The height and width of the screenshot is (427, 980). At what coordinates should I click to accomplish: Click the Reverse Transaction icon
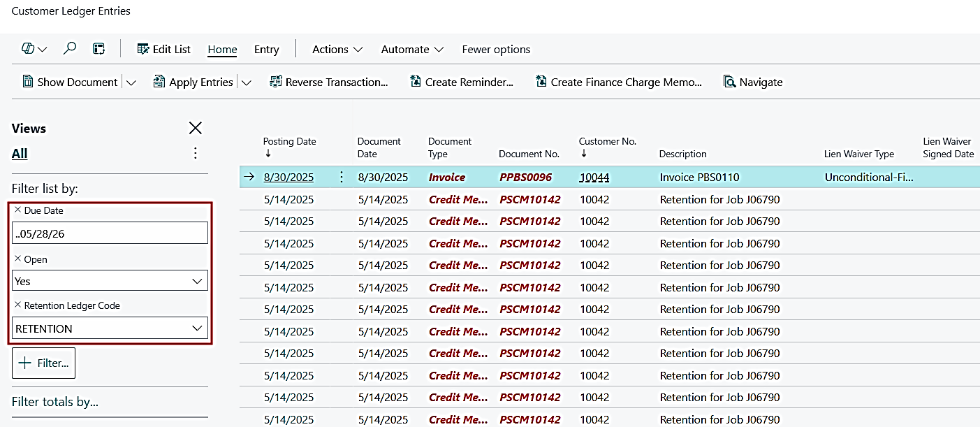point(276,82)
